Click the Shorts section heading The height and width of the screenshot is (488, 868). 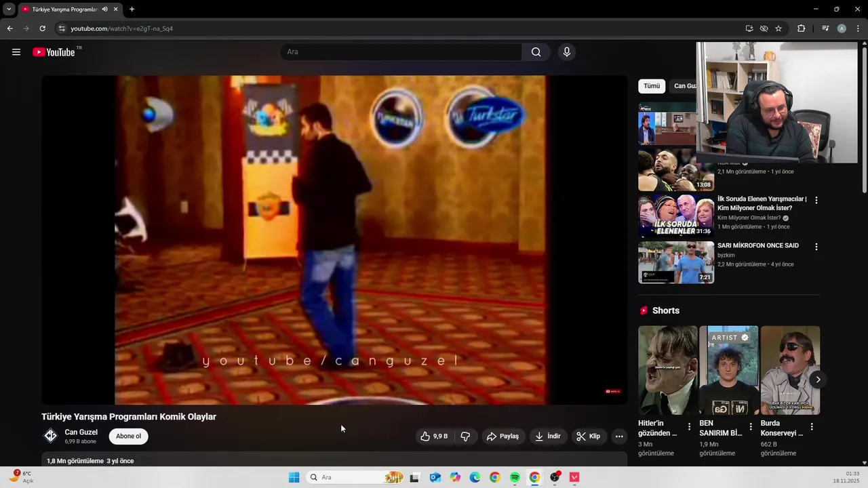[666, 310]
